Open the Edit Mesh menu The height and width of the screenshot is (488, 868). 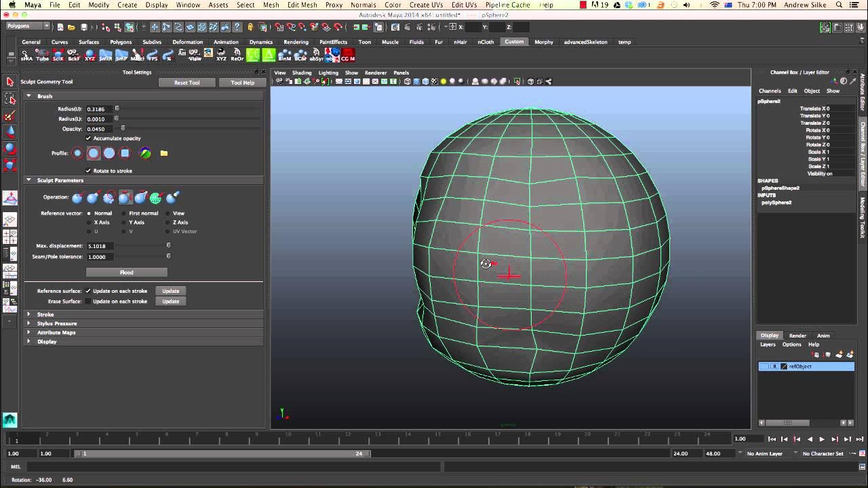[x=302, y=5]
